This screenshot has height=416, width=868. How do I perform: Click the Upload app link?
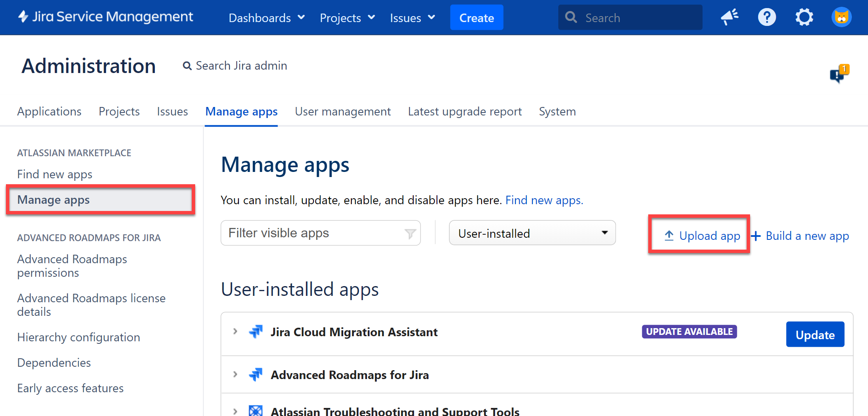[x=702, y=236]
